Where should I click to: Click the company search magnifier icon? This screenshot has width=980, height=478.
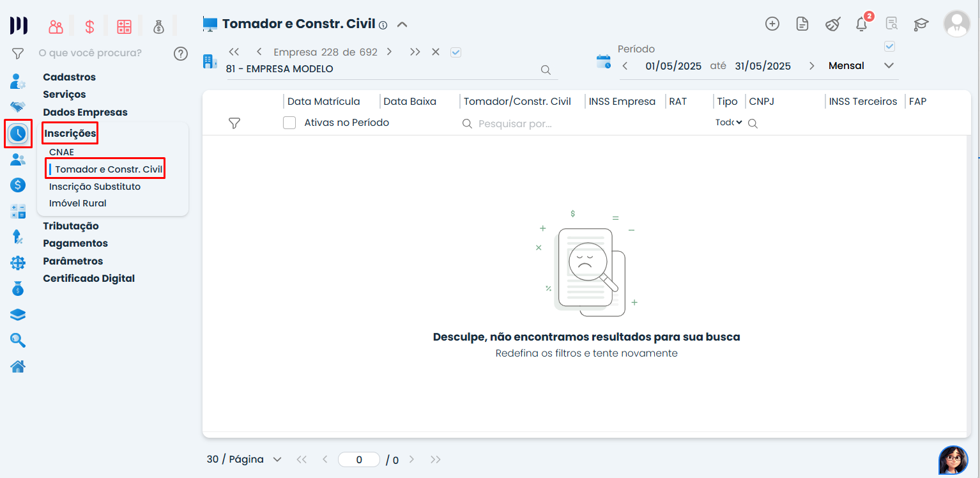[546, 70]
